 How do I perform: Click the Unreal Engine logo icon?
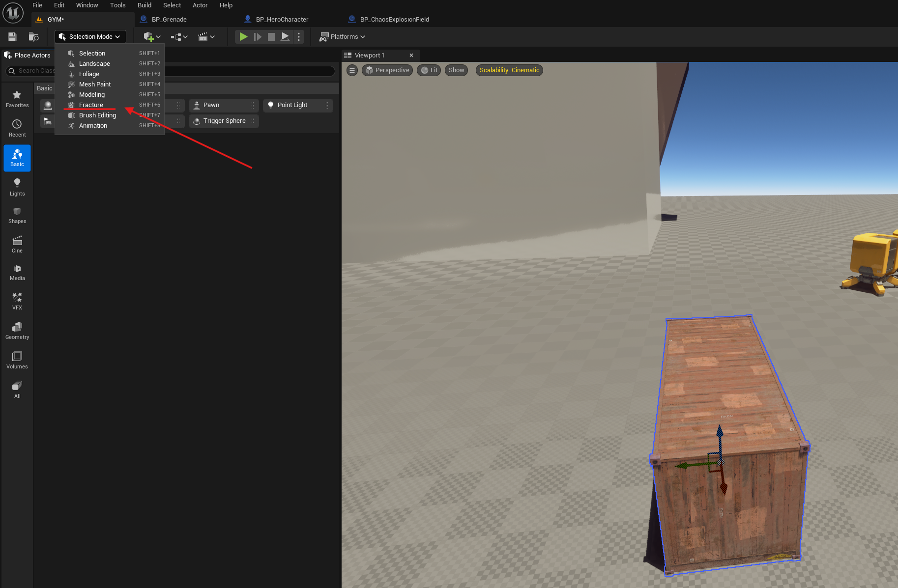tap(13, 13)
